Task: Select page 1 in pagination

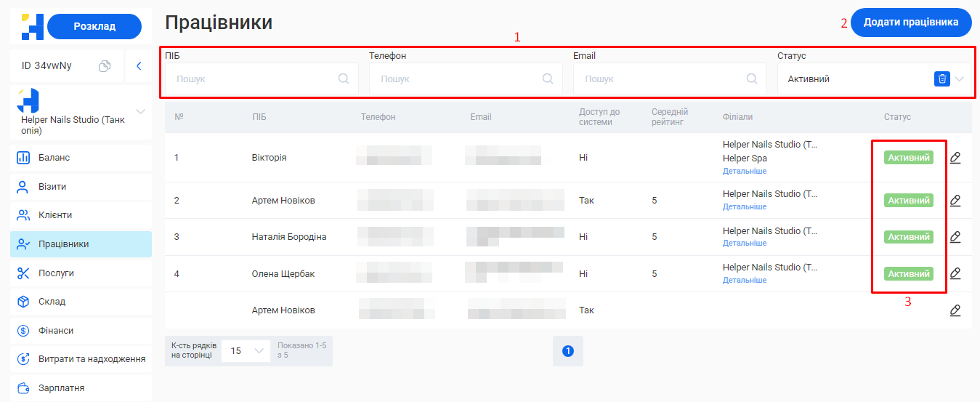Action: pos(568,351)
